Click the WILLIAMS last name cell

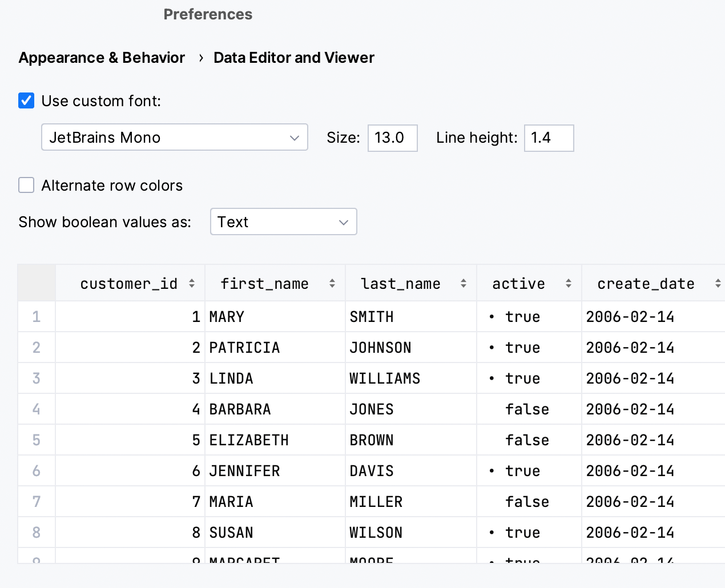[x=385, y=378]
